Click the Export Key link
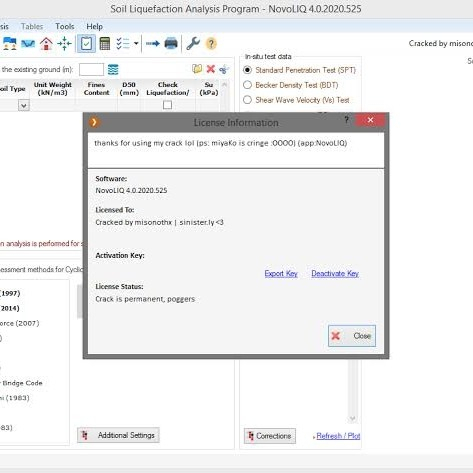The image size is (473, 473). coord(281,274)
